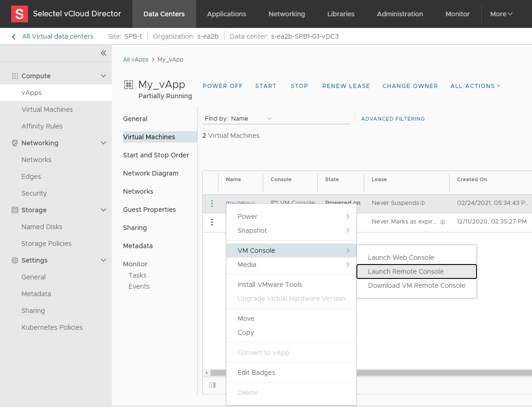Sort by the Lease column header
The width and height of the screenshot is (532, 407).
(x=379, y=179)
